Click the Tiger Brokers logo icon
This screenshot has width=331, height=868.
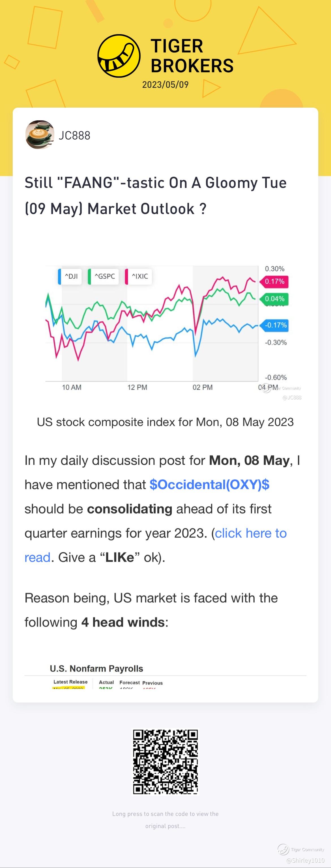(119, 56)
